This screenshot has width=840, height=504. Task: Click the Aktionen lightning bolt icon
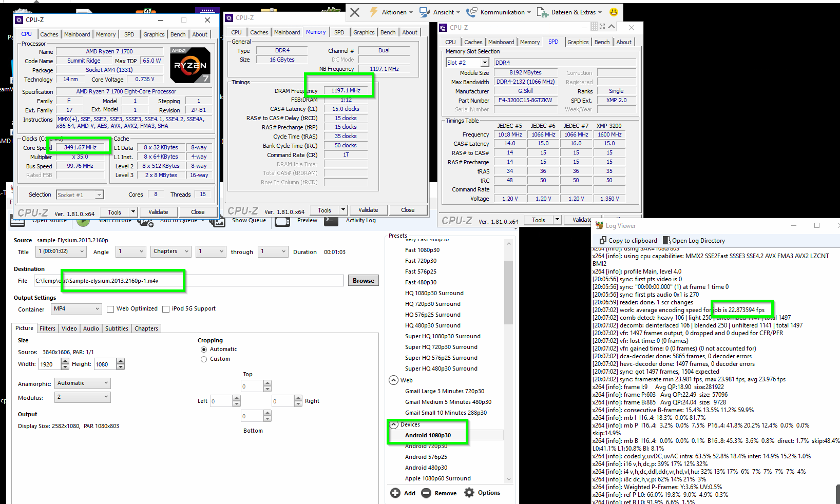pyautogui.click(x=374, y=12)
